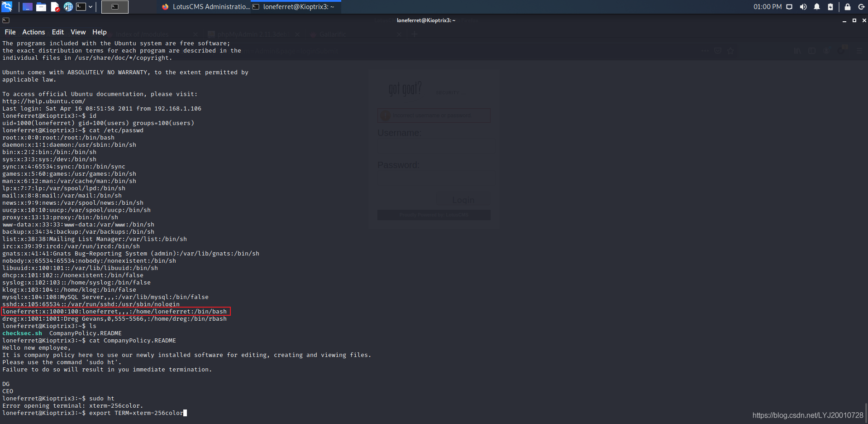868x424 pixels.
Task: Select loneferret@Kioptrix3 taskbar window button
Action: tap(296, 7)
